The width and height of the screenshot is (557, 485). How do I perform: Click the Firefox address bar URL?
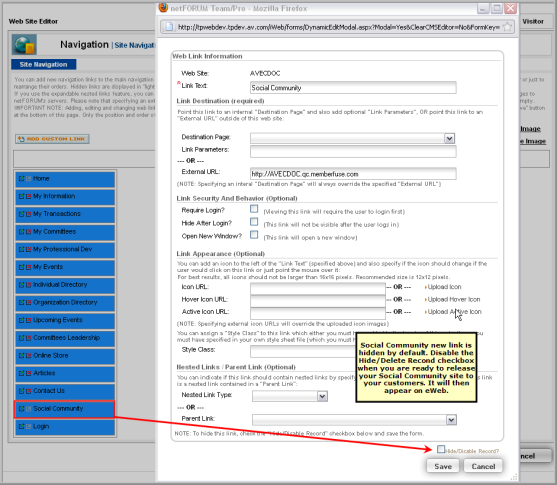(x=339, y=27)
